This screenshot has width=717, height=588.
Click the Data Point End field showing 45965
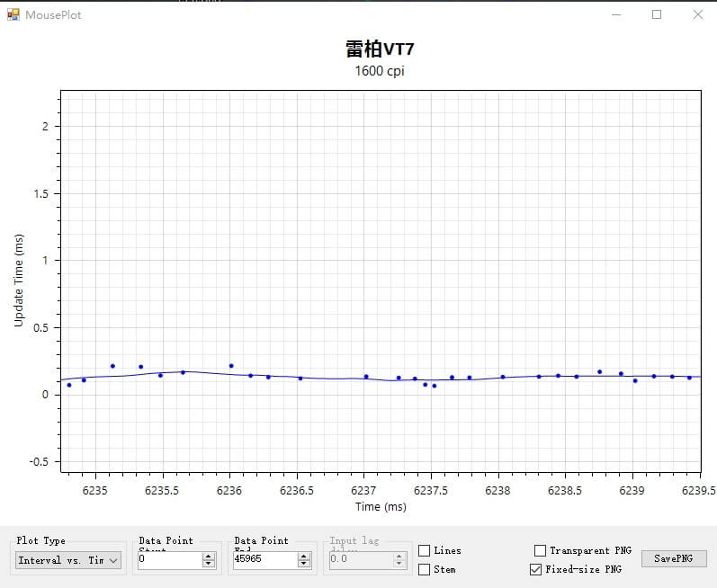click(x=264, y=559)
